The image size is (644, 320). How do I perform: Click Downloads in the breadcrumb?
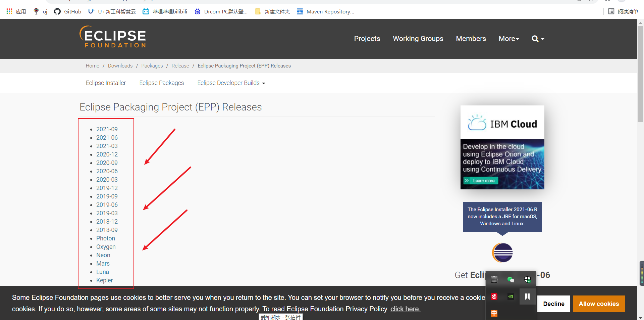tap(120, 66)
